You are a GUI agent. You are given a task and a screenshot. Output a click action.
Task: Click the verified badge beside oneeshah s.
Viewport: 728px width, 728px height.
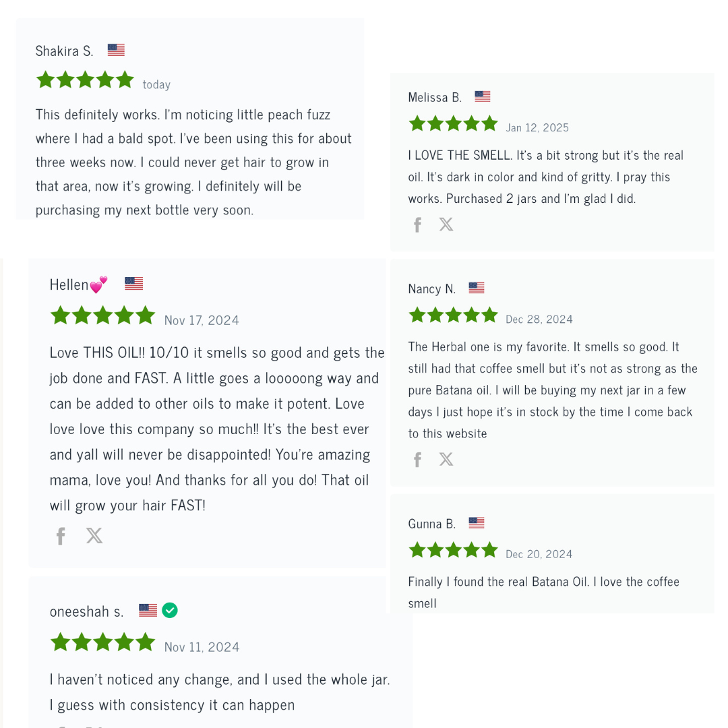pos(170,611)
